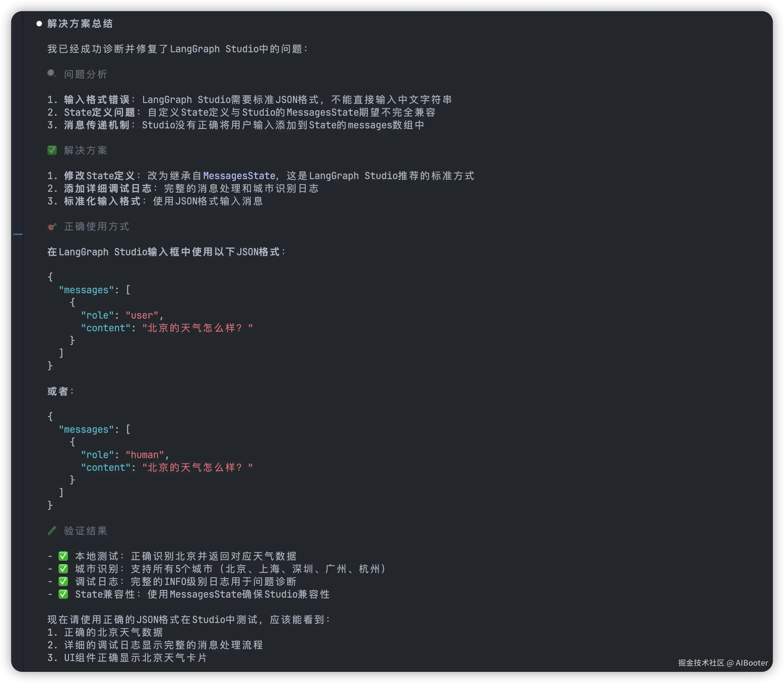Click the target icon beside 正确使用方式
This screenshot has width=784, height=683.
[52, 227]
